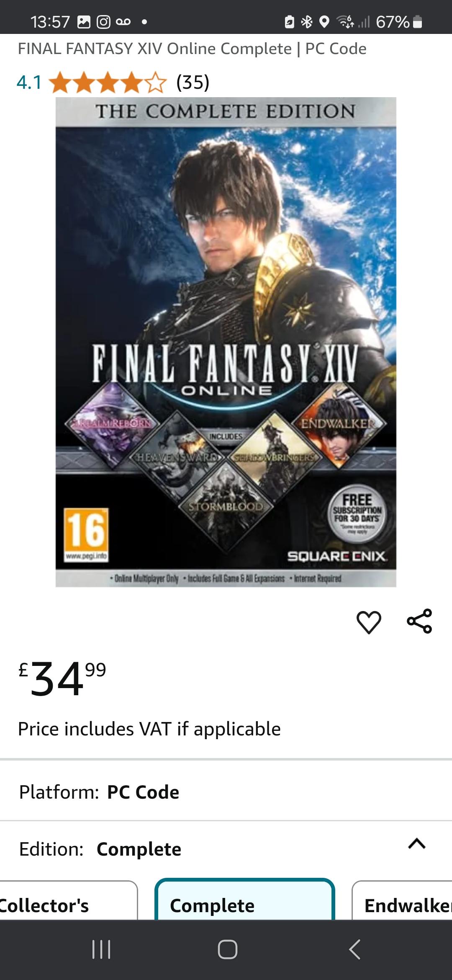Tap the product title text
Screen dimensions: 452x980
(192, 49)
